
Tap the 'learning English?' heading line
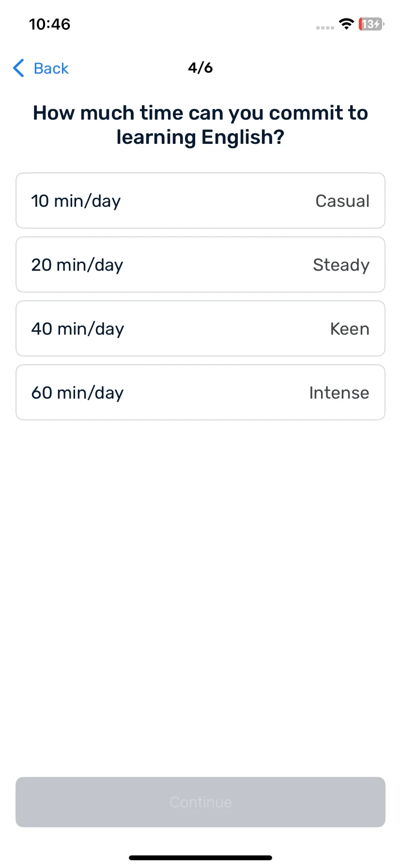click(x=200, y=137)
